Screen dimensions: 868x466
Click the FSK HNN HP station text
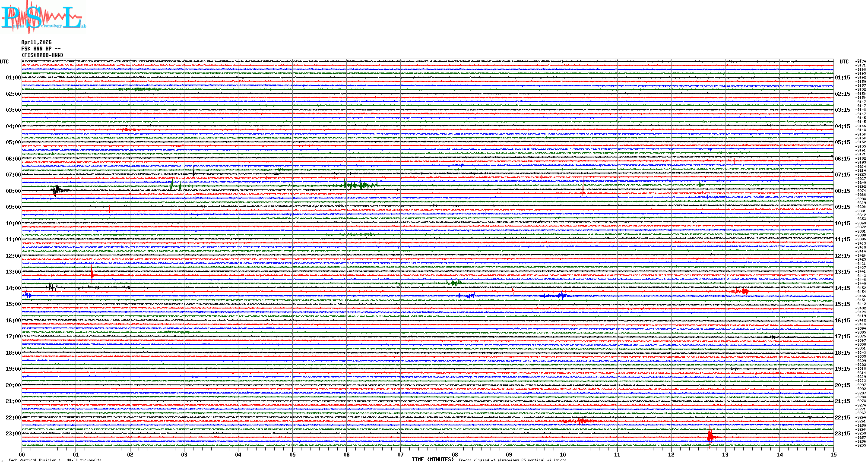(x=41, y=49)
